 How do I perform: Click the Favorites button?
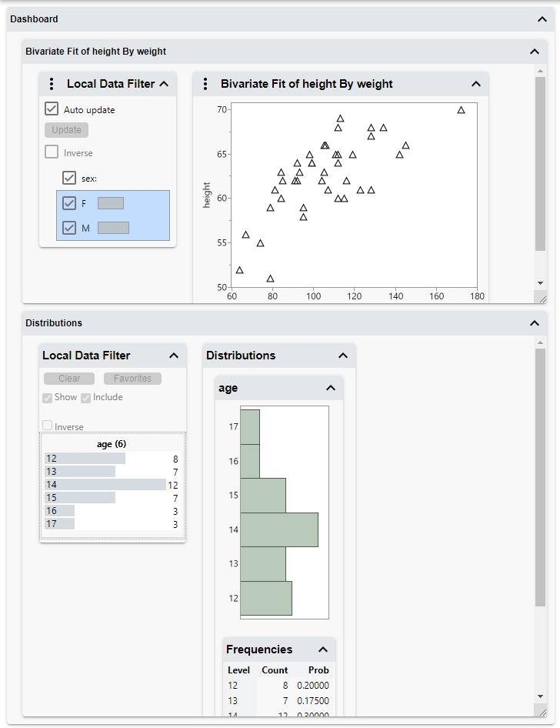[132, 379]
